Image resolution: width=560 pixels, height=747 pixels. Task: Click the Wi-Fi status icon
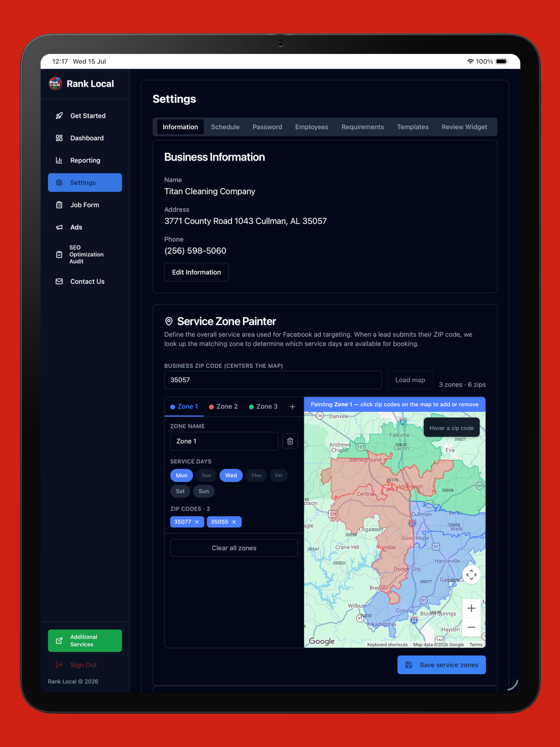pyautogui.click(x=470, y=62)
